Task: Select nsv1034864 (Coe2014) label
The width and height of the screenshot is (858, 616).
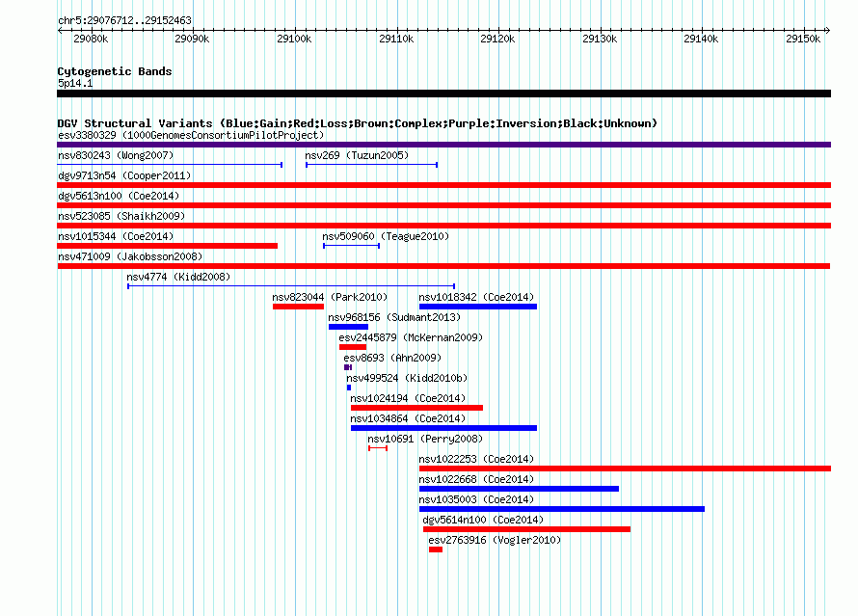Action: click(408, 418)
